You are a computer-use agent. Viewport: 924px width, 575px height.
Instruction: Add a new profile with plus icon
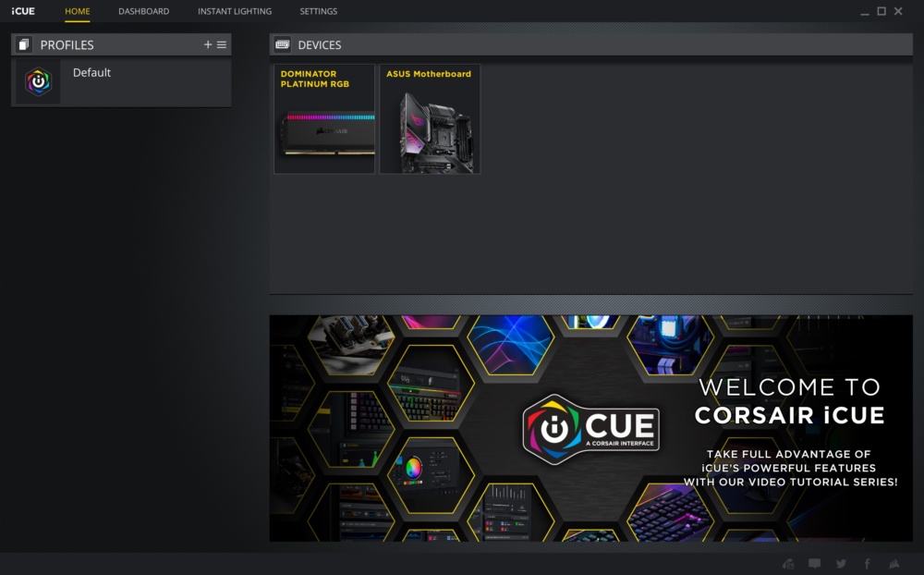point(207,44)
